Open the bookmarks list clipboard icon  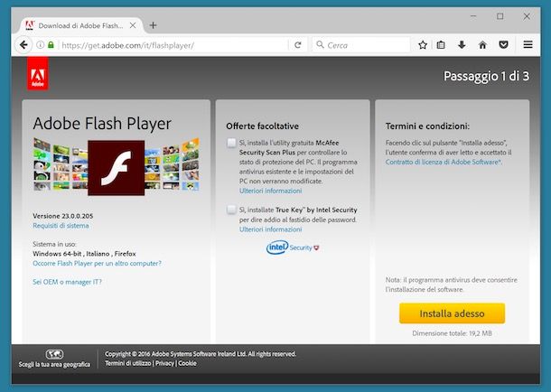[x=441, y=45]
